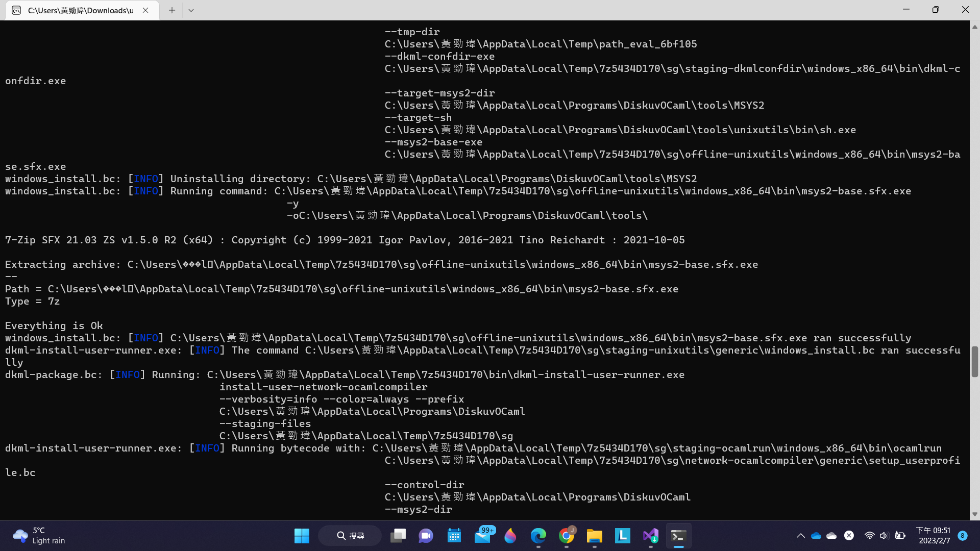This screenshot has width=980, height=551.
Task: Open the Terminal new tab dropdown menu
Action: coord(191,10)
